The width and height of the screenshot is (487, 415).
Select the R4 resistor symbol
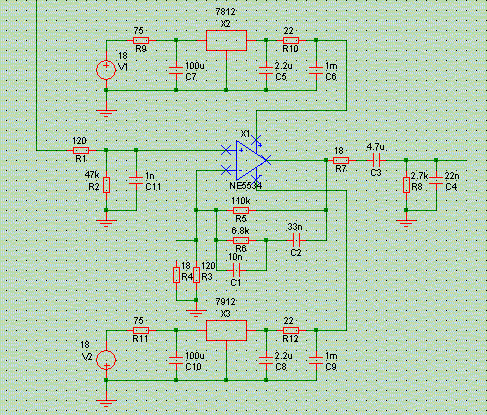[176, 275]
